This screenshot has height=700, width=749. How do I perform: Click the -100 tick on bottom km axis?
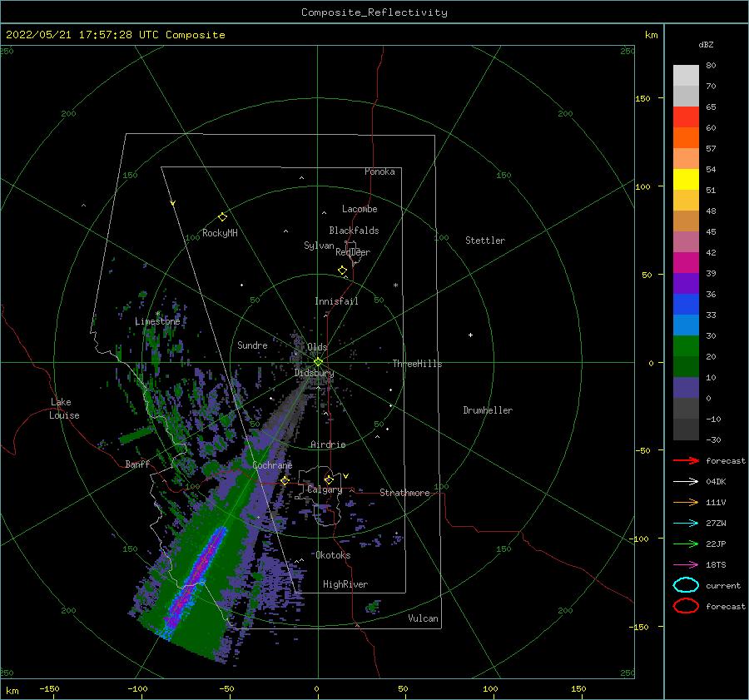coord(137,688)
